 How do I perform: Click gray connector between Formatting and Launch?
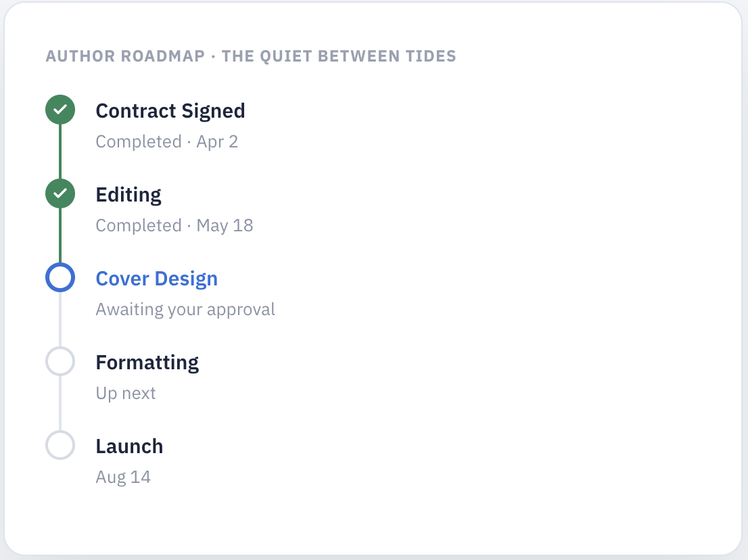[x=60, y=404]
